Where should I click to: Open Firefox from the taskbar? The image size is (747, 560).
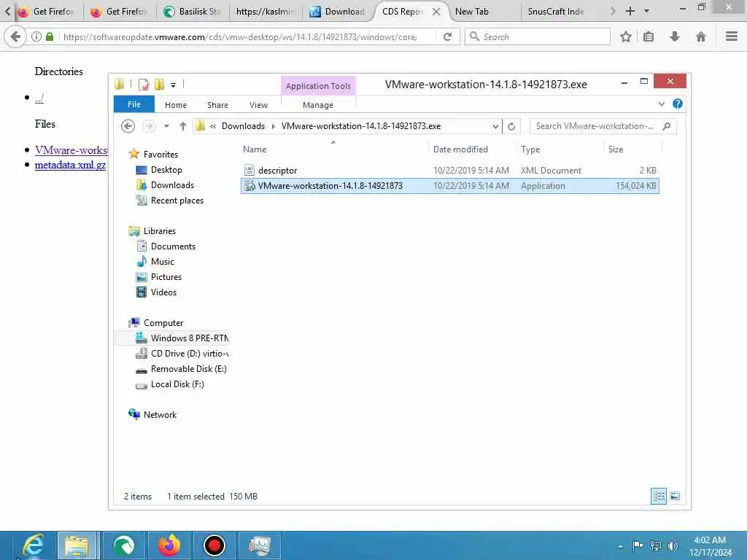[x=169, y=545]
